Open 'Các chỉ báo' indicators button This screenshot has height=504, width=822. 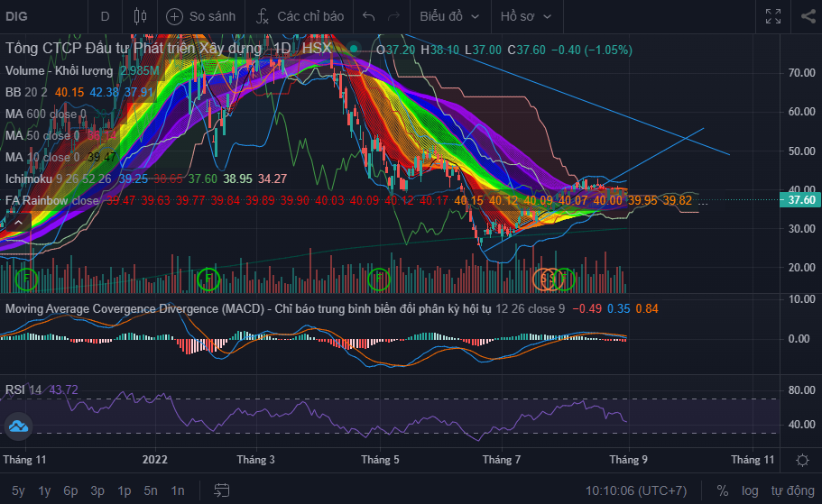(x=300, y=16)
